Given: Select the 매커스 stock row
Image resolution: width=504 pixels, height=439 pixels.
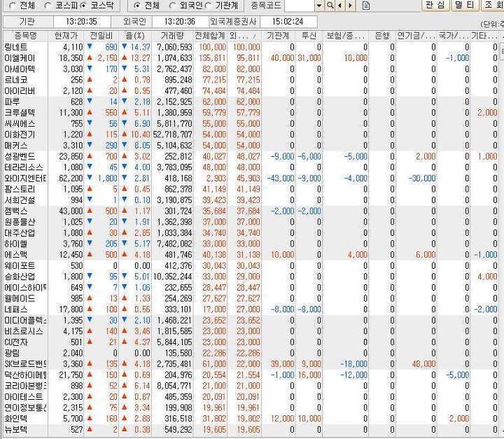Looking at the screenshot, I should point(252,146).
